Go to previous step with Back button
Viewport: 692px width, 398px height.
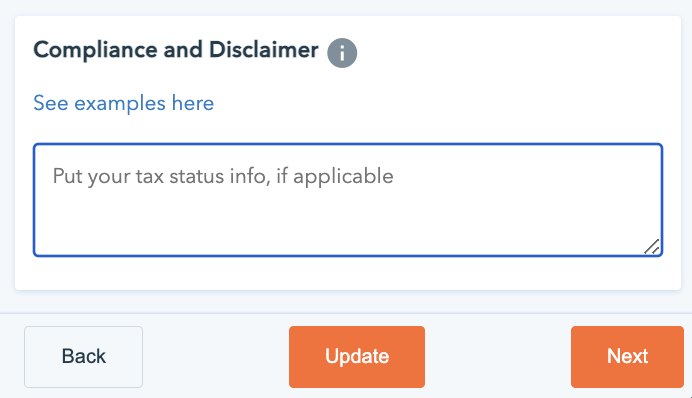pyautogui.click(x=83, y=357)
